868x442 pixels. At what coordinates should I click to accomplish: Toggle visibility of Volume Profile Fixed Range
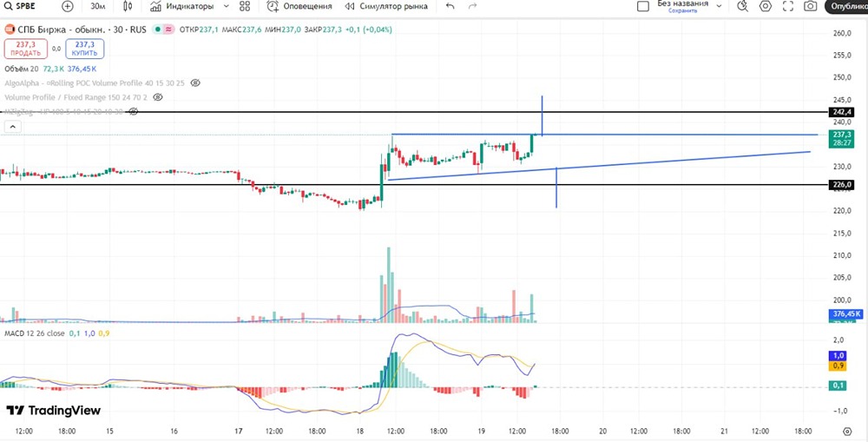coord(158,97)
